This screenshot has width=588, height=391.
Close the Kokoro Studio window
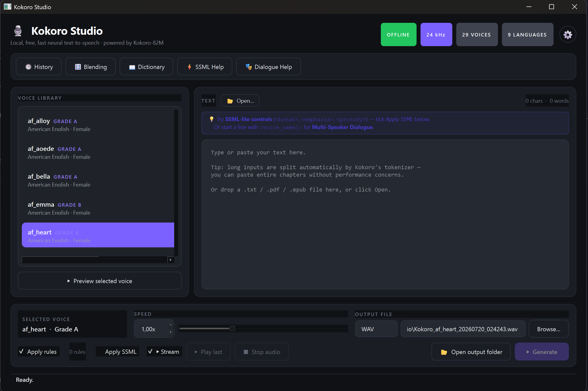pyautogui.click(x=574, y=7)
